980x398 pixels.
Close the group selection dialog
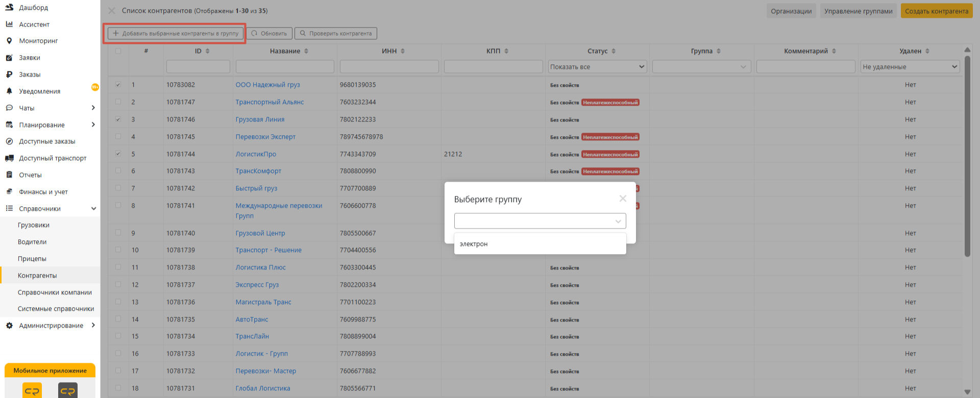click(623, 198)
